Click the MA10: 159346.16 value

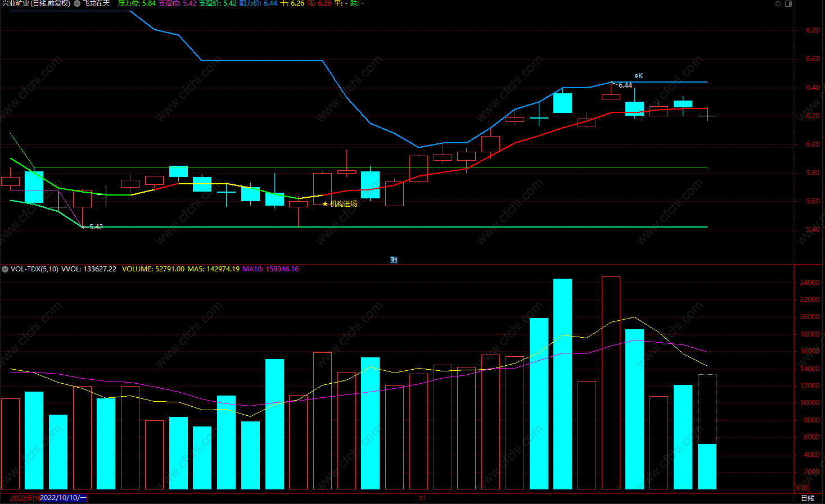271,269
